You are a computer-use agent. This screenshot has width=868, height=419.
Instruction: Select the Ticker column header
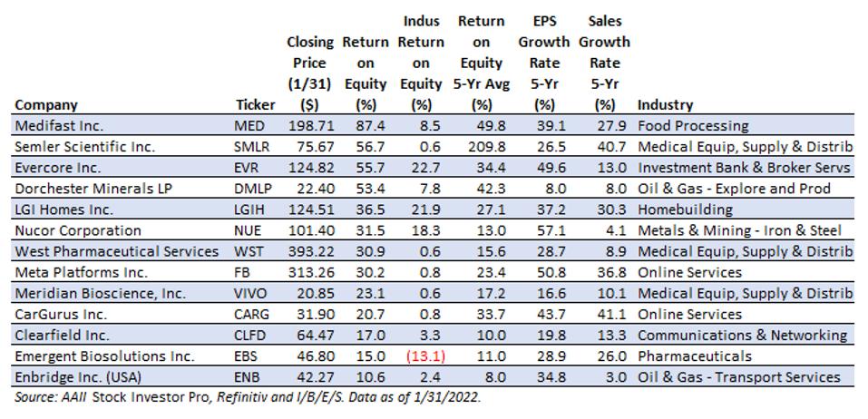(x=254, y=104)
